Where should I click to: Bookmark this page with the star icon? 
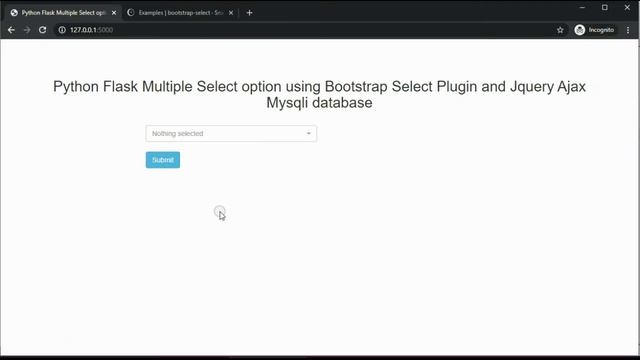[560, 30]
